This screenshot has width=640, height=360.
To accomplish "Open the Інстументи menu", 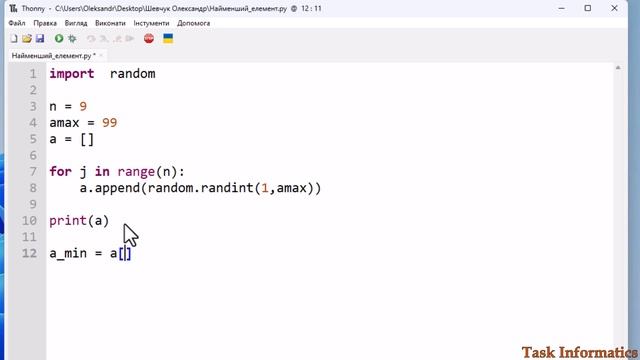I will [151, 23].
